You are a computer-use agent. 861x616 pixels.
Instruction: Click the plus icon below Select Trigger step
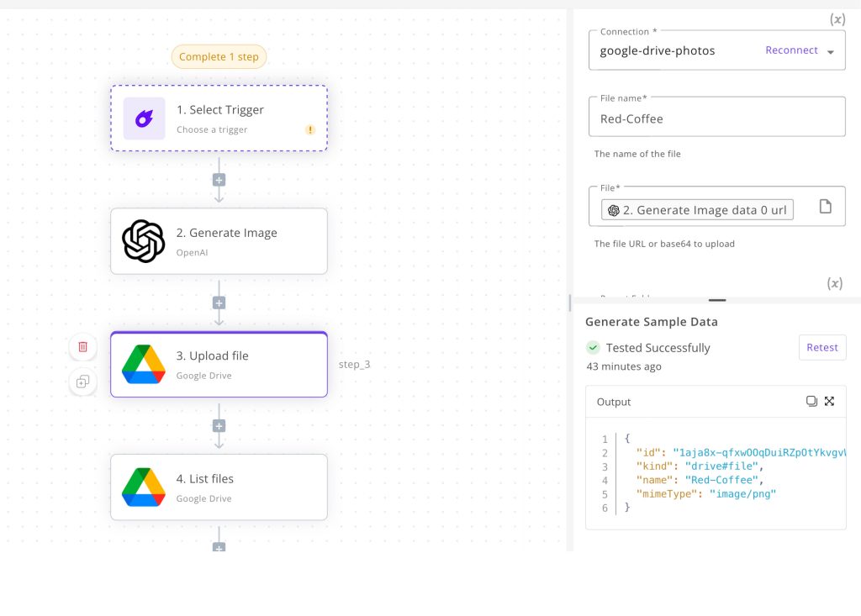point(219,179)
